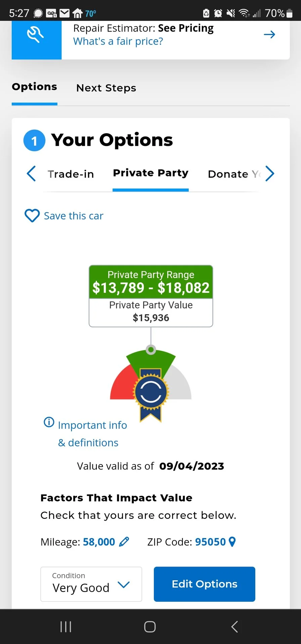
Task: Click the pencil icon to edit mileage
Action: 124,542
